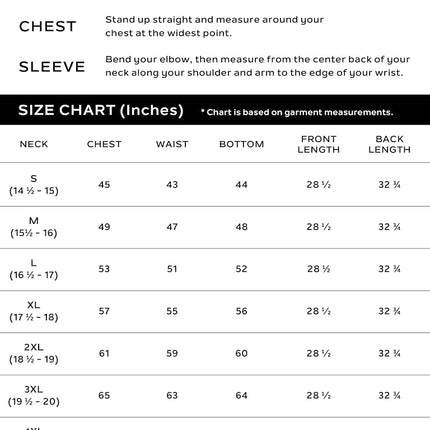This screenshot has width=430, height=430.
Task: Click chest value 61 in 2XL row
Action: coord(104,353)
